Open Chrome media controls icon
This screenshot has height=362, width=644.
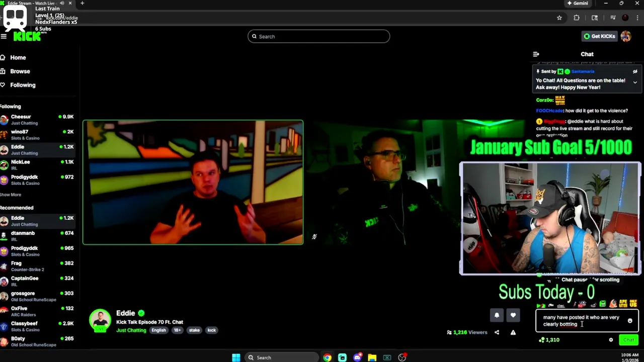(x=613, y=18)
